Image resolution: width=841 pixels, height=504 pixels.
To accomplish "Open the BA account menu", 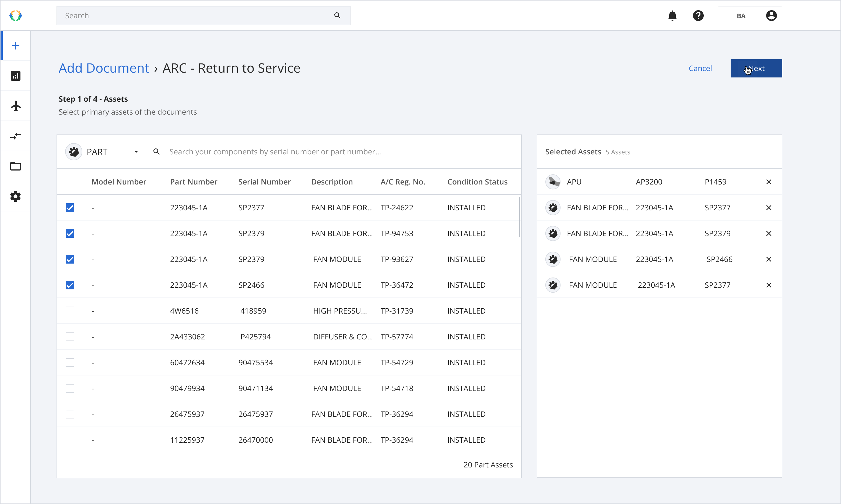I will coord(749,16).
